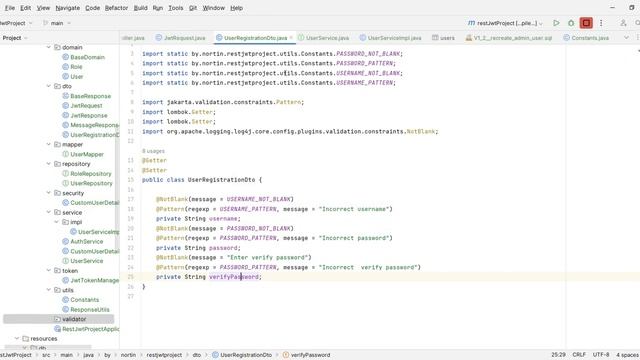This screenshot has width=640, height=360.
Task: Collapse the dto folder
Action: (x=49, y=86)
